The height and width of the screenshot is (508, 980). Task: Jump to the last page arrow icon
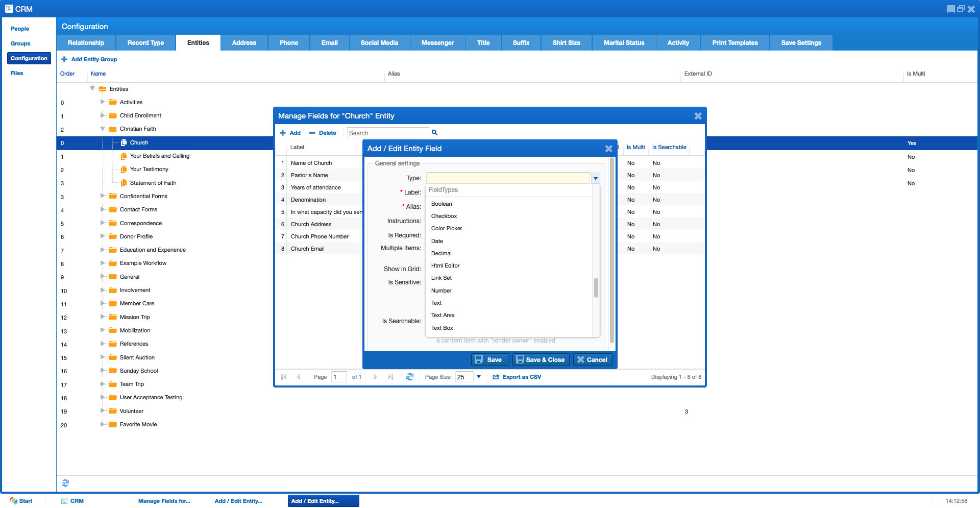click(x=390, y=377)
